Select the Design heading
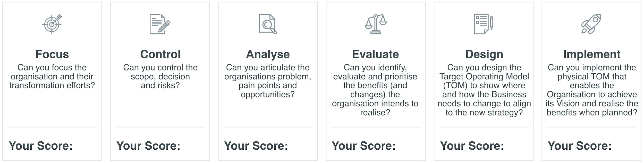Viewport: 644px width, 163px height. click(484, 54)
